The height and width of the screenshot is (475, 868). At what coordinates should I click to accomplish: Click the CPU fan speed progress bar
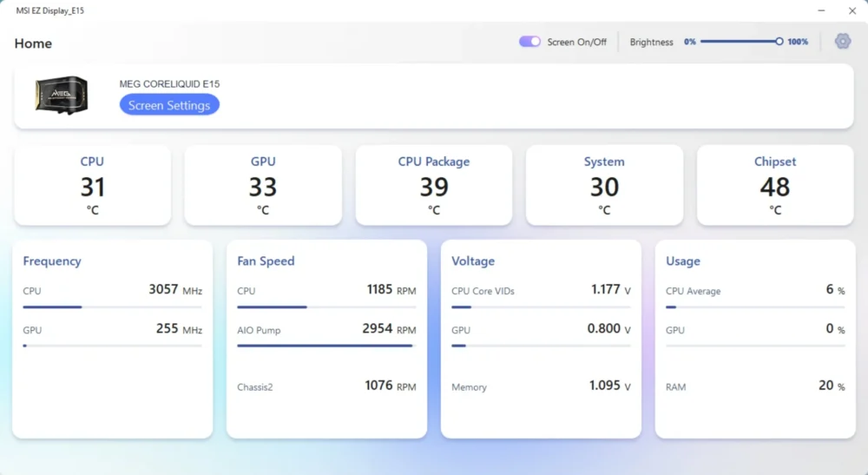point(326,307)
